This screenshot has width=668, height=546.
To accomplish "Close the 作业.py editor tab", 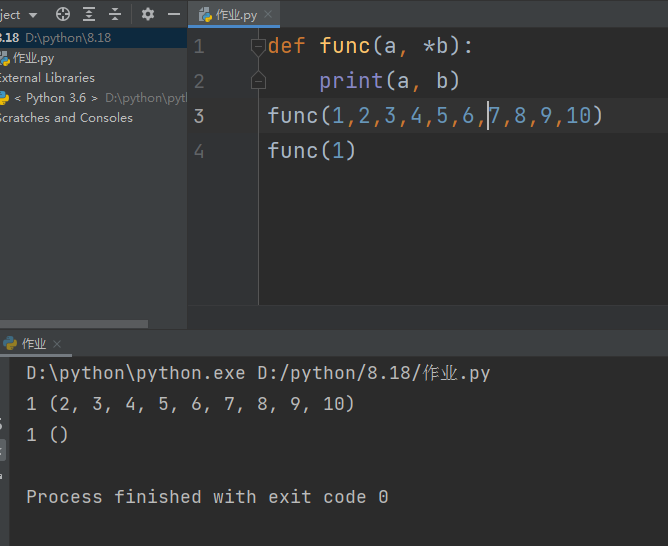I will pos(266,15).
